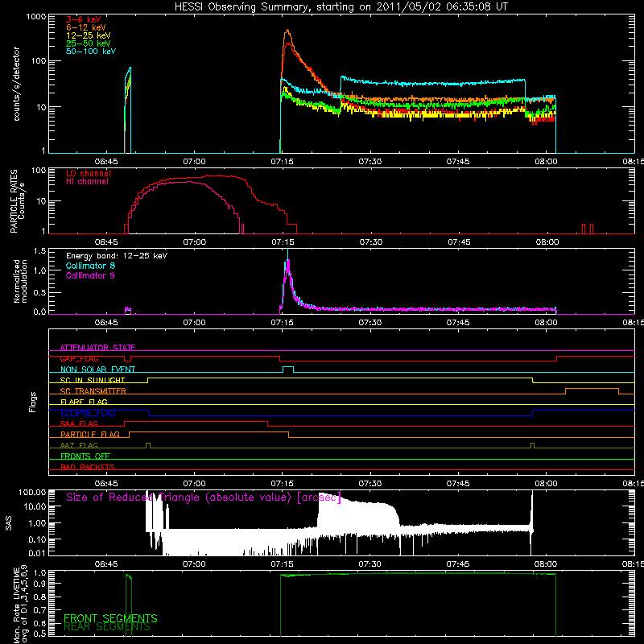Click the short count burst near 06:48
This screenshot has width=644, height=644.
tap(128, 109)
